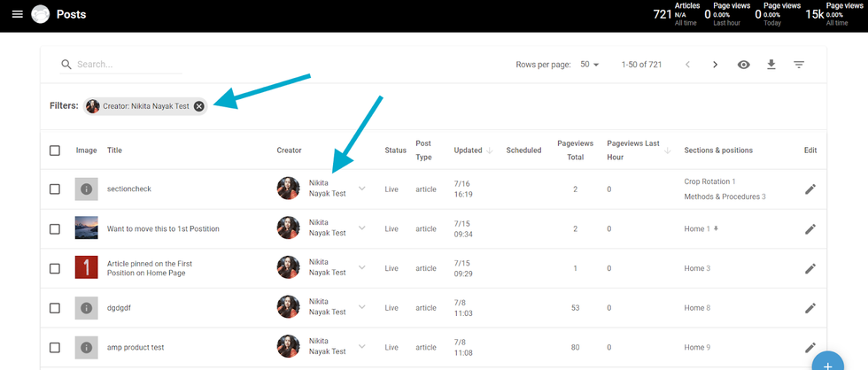The image size is (868, 370).
Task: Click the Search posts input field
Action: tap(128, 65)
